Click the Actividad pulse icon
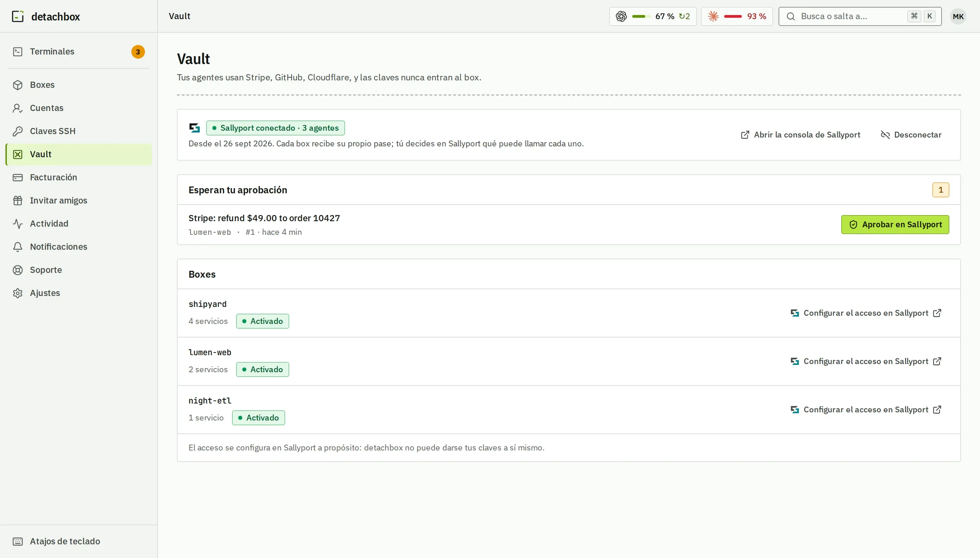 pyautogui.click(x=18, y=224)
